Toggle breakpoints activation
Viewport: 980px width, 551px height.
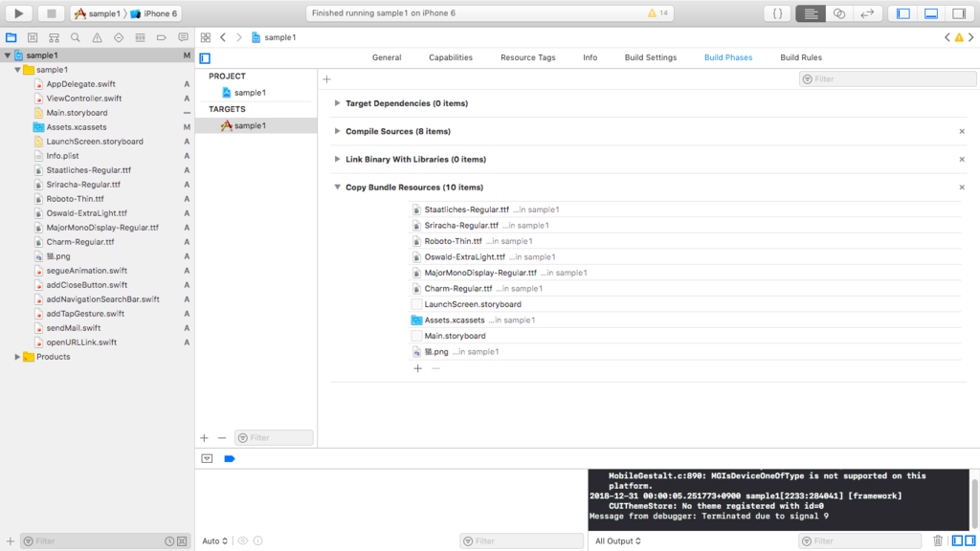pos(230,458)
